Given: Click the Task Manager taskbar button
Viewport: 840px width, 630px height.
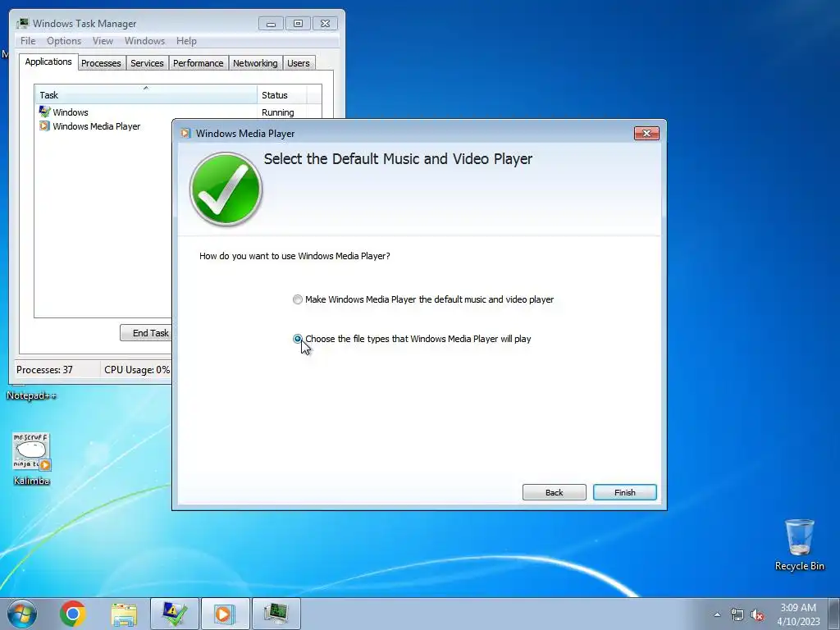Looking at the screenshot, I should point(276,614).
